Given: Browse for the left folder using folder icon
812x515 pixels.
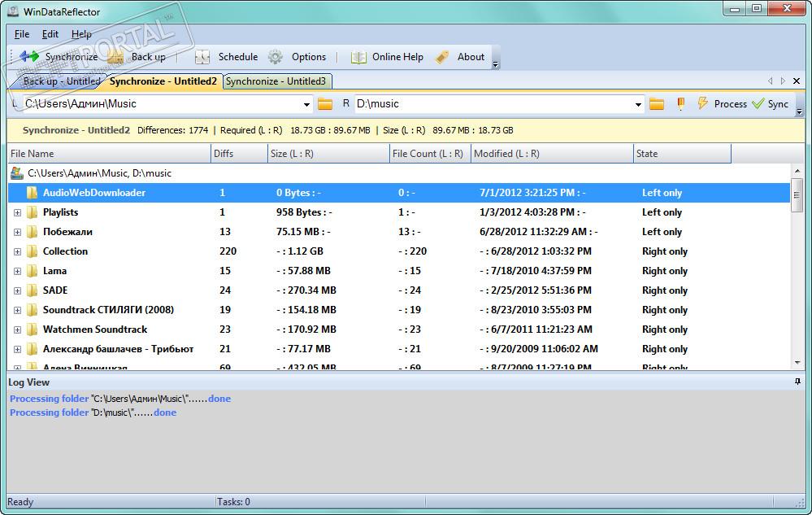Looking at the screenshot, I should click(x=325, y=104).
